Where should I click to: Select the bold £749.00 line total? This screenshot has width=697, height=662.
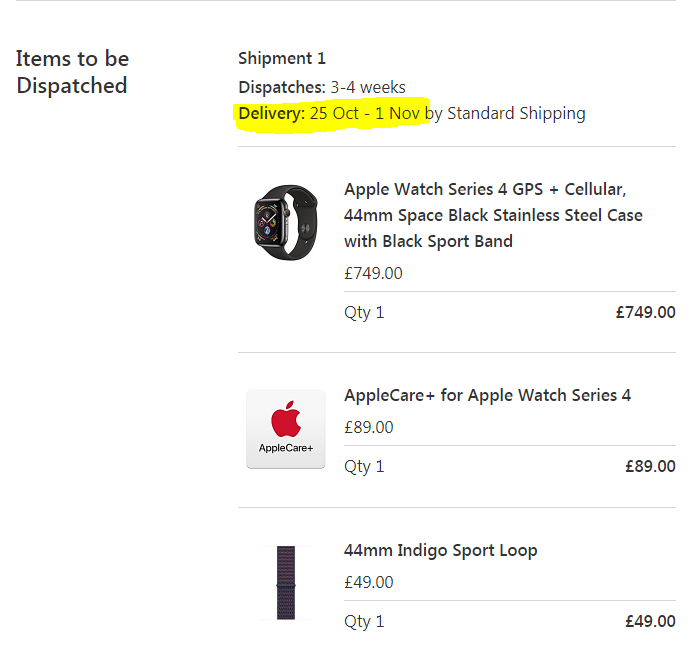point(645,312)
